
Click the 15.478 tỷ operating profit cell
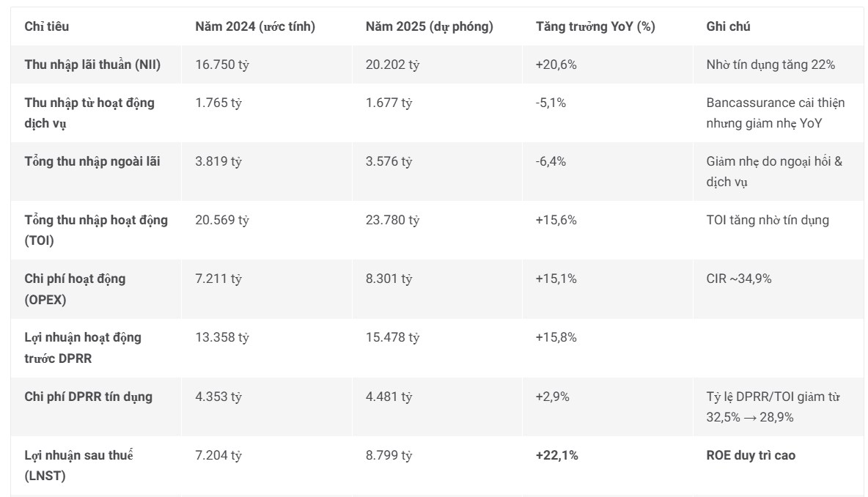coord(392,337)
